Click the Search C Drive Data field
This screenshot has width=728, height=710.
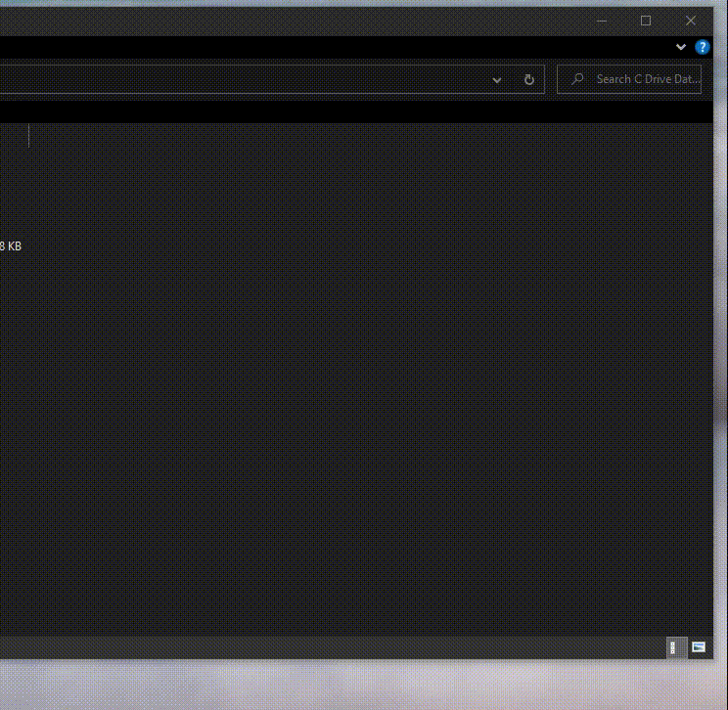(x=628, y=79)
